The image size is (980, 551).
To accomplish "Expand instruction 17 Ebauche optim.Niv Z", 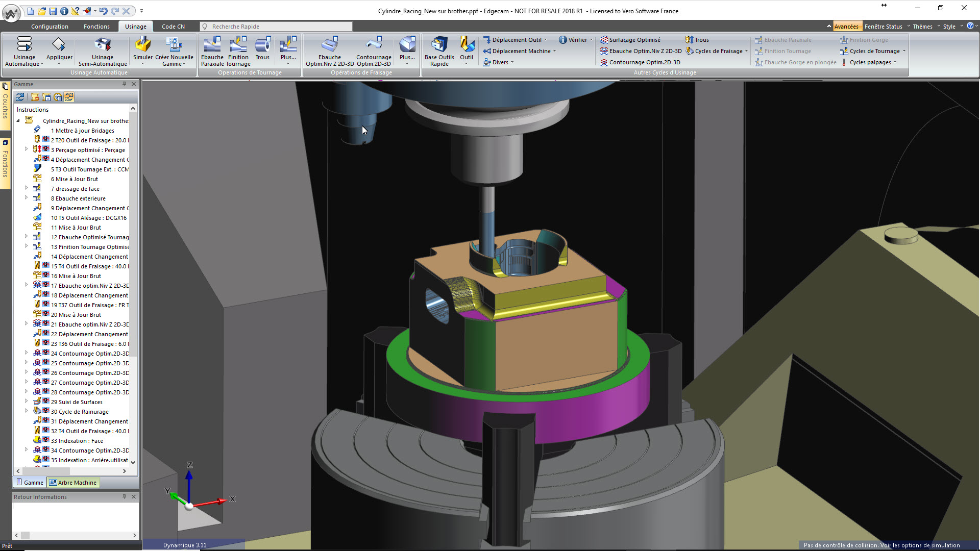I will click(x=27, y=285).
